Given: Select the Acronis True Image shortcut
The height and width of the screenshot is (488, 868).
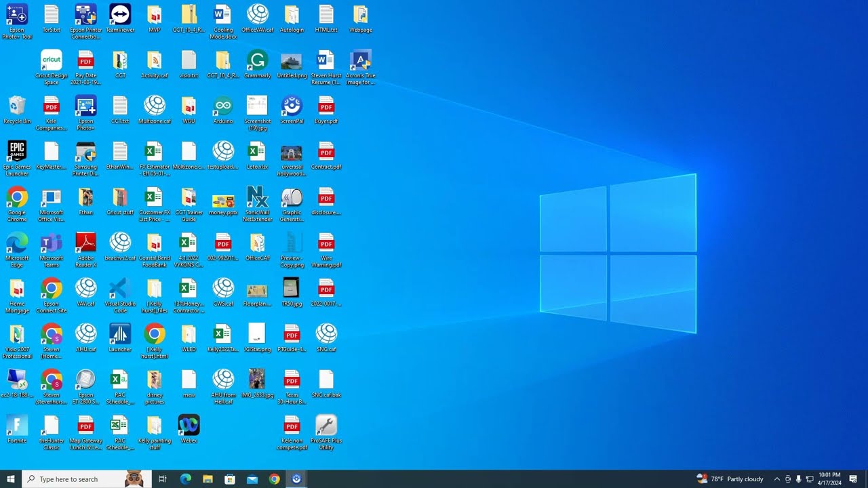Looking at the screenshot, I should pos(360,67).
